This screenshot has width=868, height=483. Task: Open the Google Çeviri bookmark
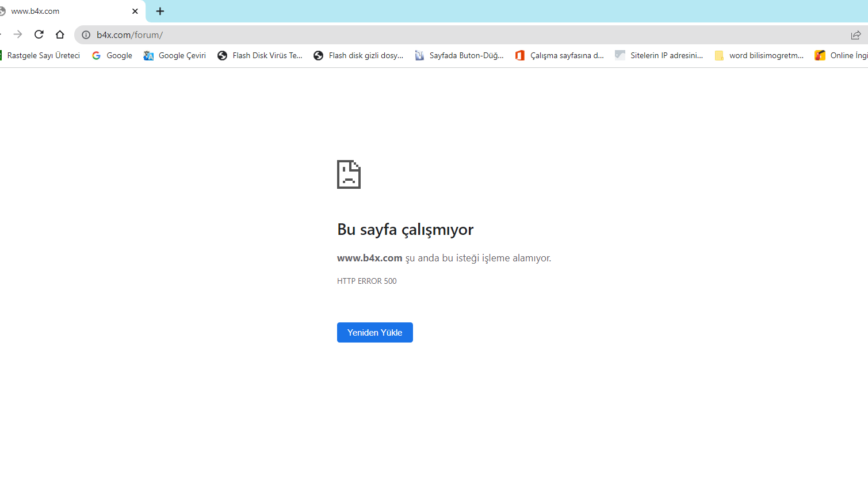coord(175,55)
